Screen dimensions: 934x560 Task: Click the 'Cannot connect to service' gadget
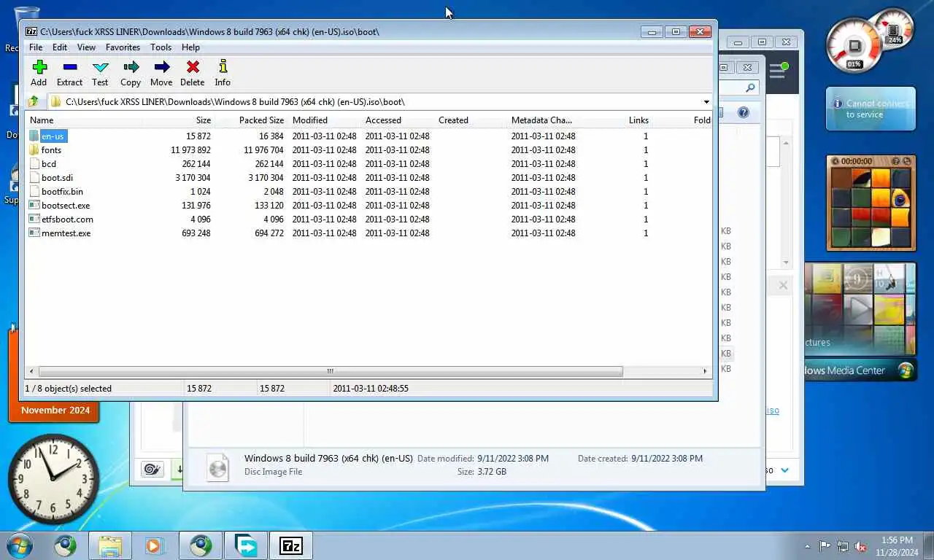coord(871,109)
